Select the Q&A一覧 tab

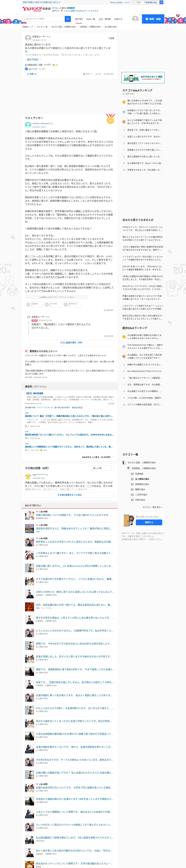pos(91,19)
